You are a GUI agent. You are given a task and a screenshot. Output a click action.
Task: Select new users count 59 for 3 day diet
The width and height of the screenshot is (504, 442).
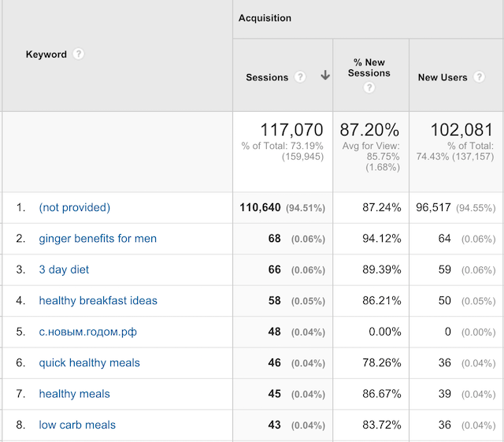coord(444,269)
